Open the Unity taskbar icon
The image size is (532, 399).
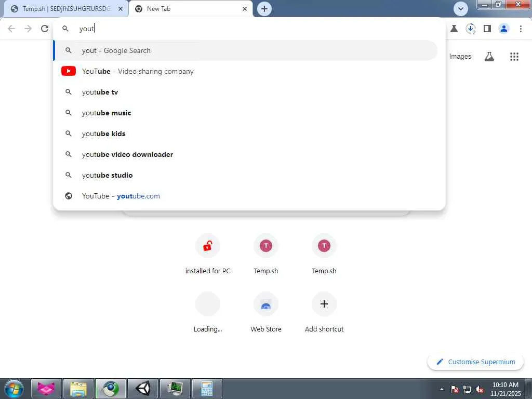tap(143, 389)
